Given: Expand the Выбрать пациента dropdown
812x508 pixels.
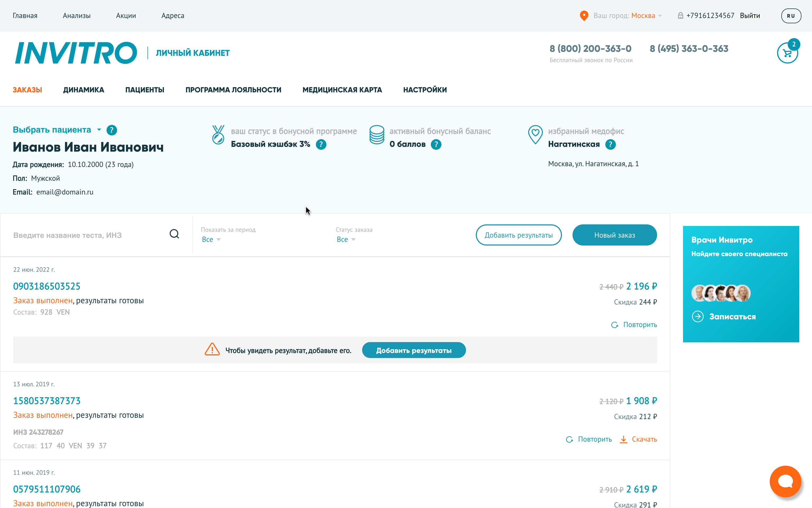Looking at the screenshot, I should pos(57,130).
